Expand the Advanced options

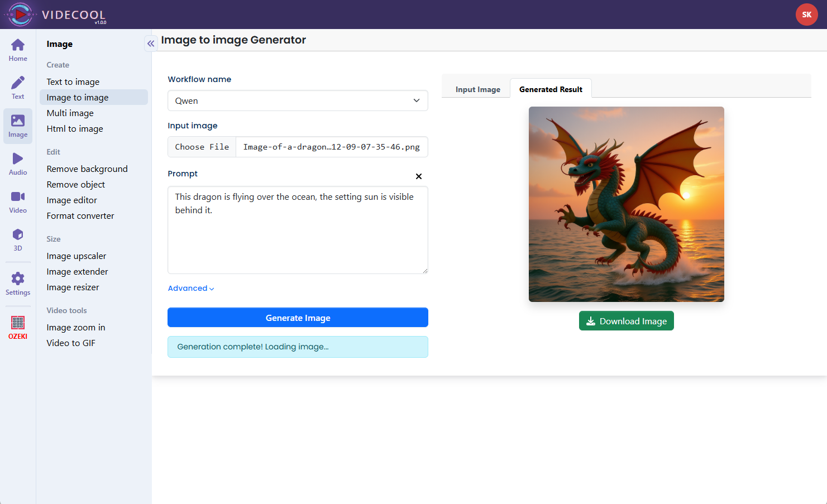tap(191, 289)
